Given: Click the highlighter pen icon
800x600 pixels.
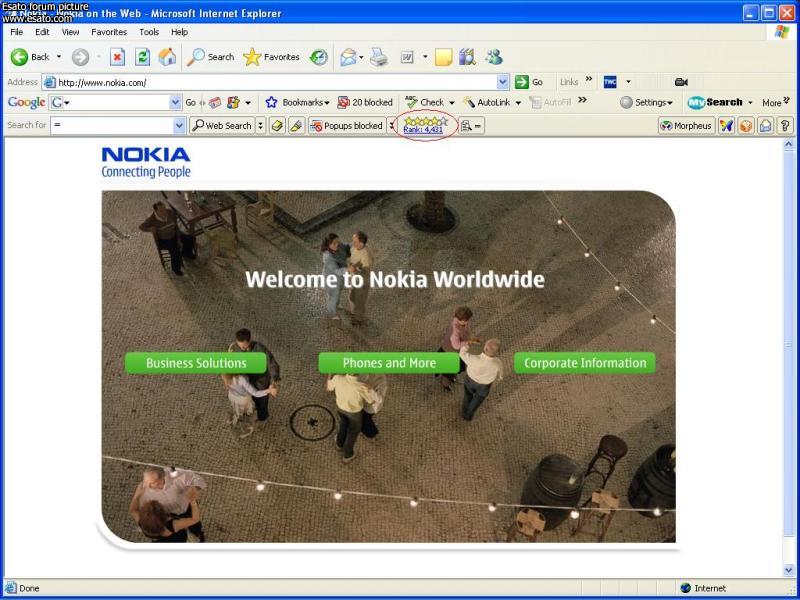Looking at the screenshot, I should click(296, 126).
